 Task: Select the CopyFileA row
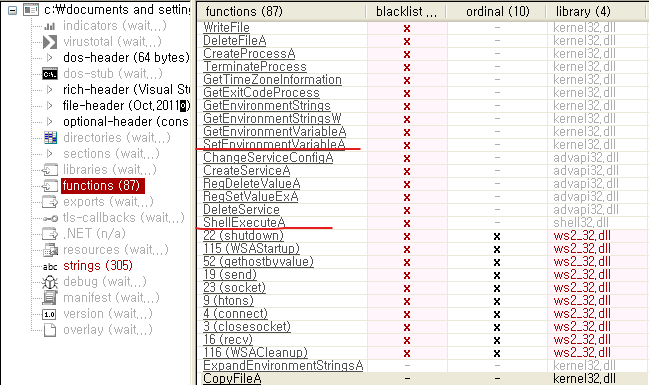pyautogui.click(x=423, y=378)
